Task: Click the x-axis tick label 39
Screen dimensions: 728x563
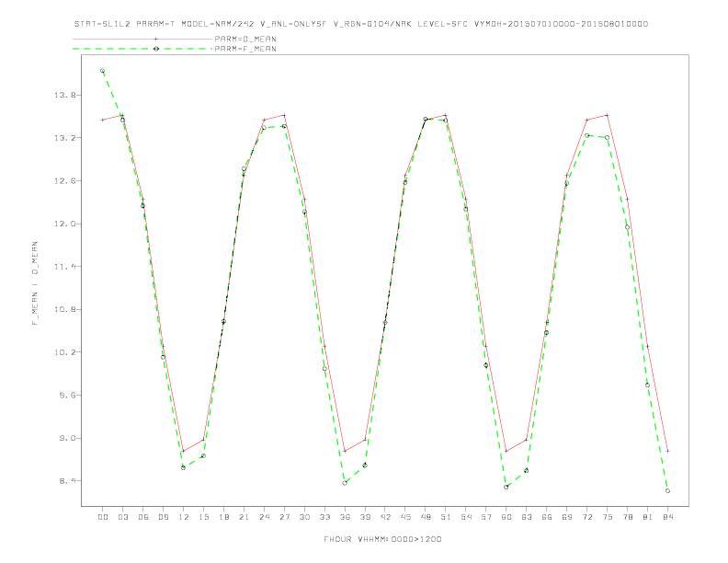Action: click(x=365, y=517)
